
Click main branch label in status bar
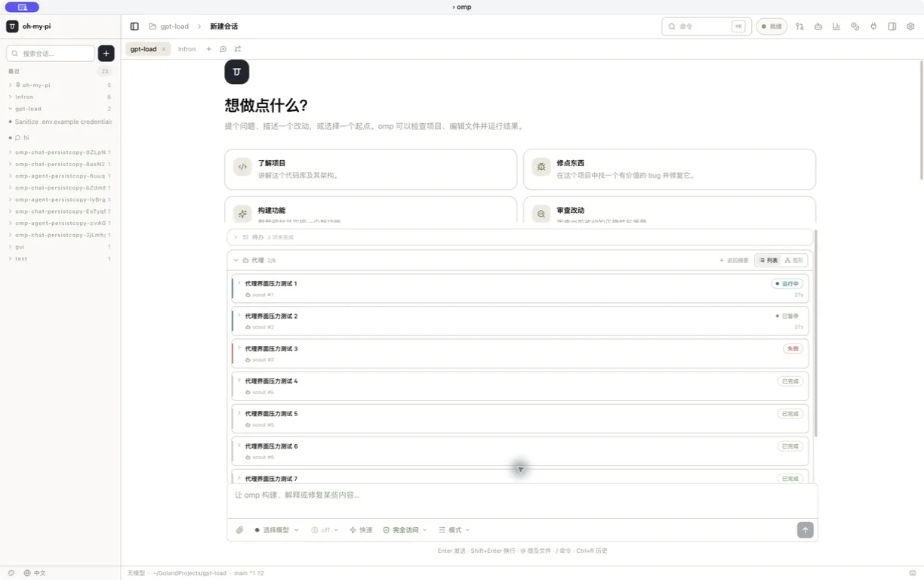pos(249,573)
